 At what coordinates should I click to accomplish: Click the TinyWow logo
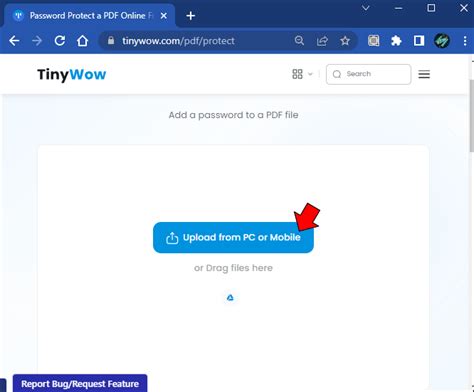72,74
